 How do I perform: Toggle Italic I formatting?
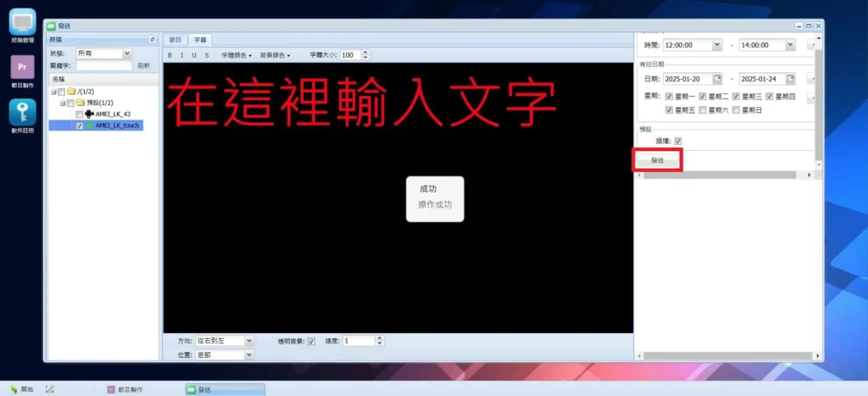[x=181, y=55]
